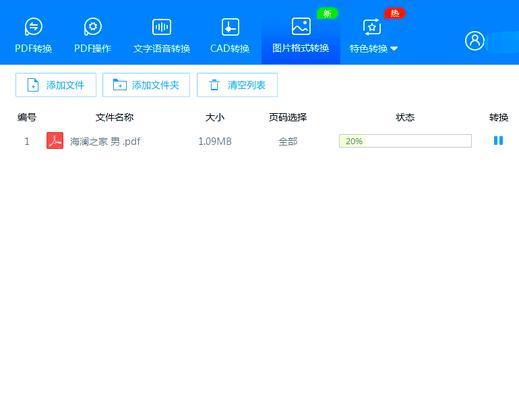Click the 20% progress bar

pyautogui.click(x=405, y=141)
